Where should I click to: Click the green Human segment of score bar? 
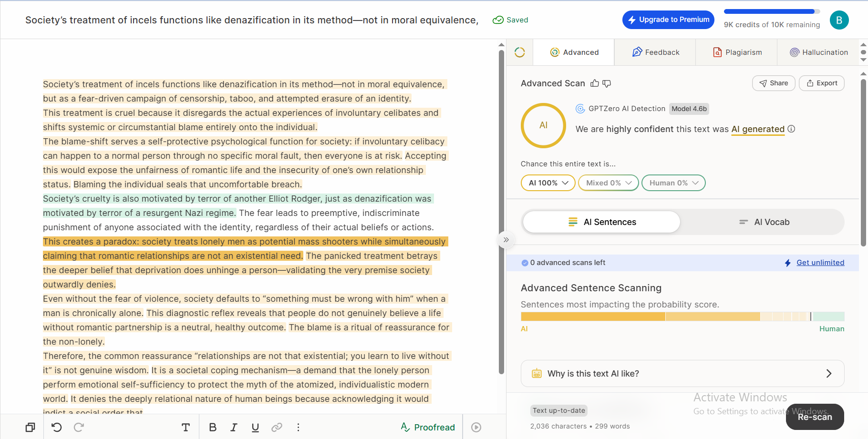[828, 316]
